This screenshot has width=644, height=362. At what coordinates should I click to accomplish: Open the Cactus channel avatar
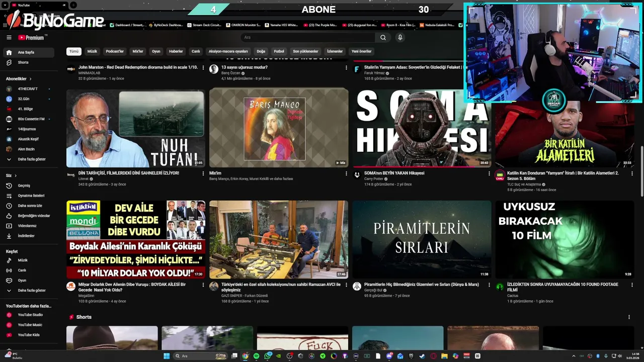(500, 287)
